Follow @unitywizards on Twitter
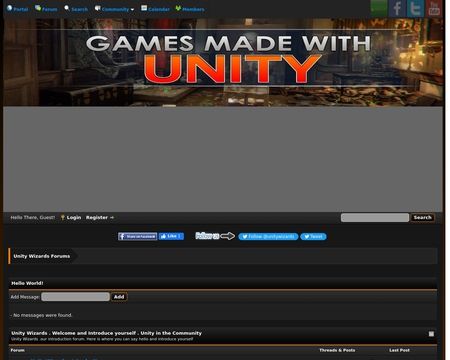 coord(268,237)
